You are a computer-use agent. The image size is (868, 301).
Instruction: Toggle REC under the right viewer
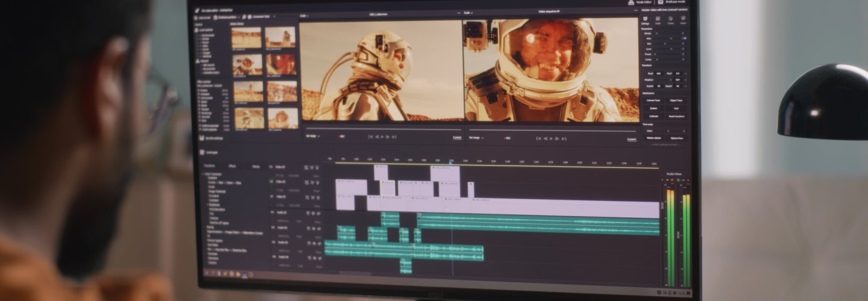tap(507, 138)
